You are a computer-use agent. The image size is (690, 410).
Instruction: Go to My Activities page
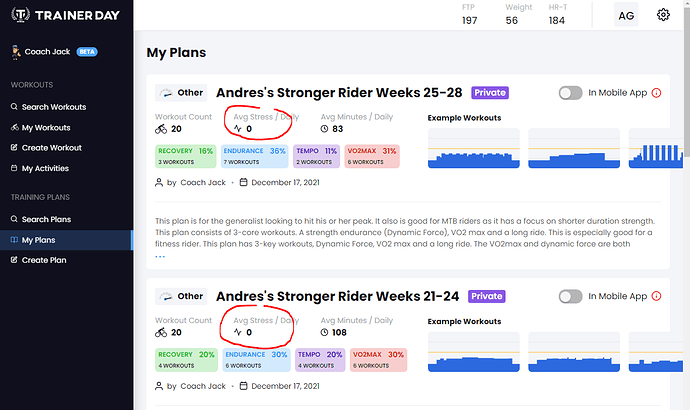pos(45,168)
